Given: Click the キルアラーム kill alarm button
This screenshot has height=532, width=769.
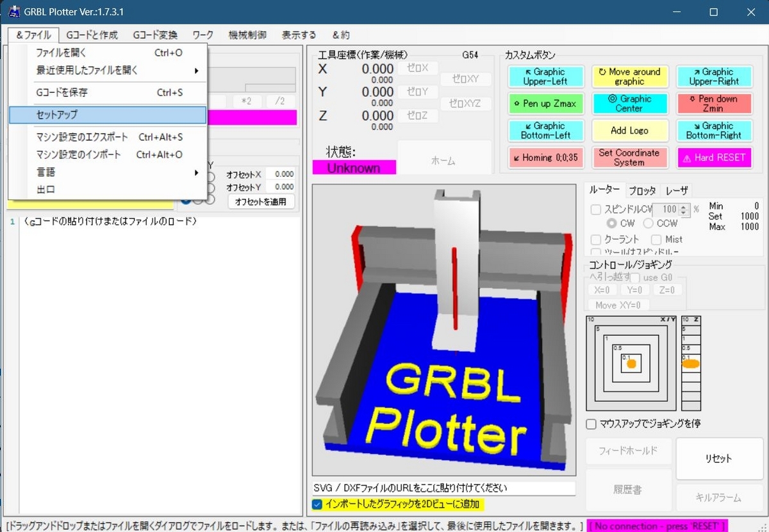Looking at the screenshot, I should (719, 497).
